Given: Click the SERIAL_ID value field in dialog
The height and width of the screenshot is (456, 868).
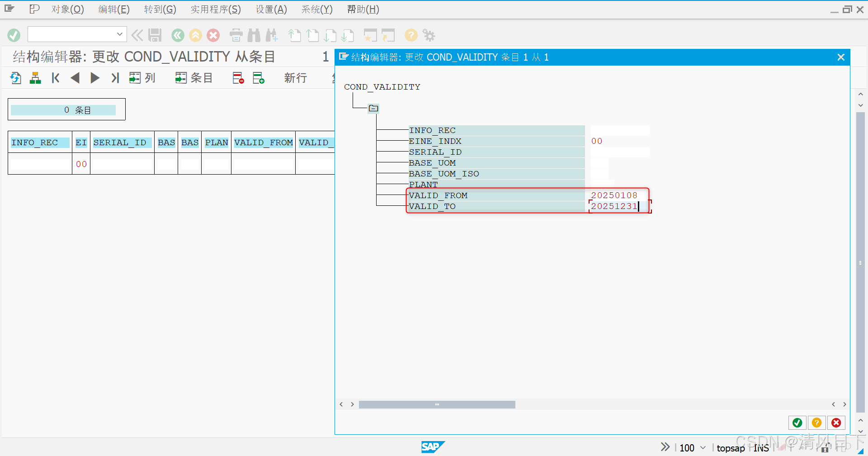Looking at the screenshot, I should 620,152.
